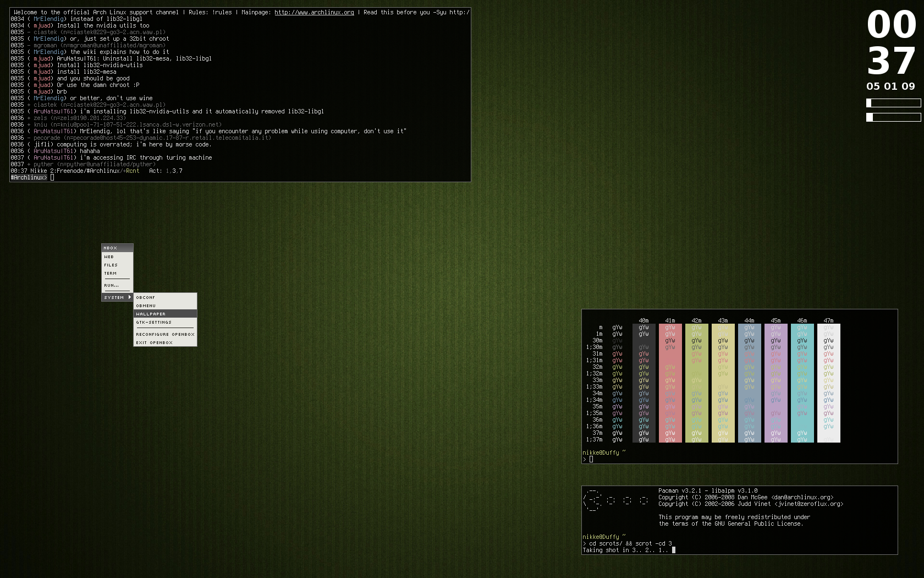Viewport: 924px width, 578px height.
Task: Click the color terminal shell prompt cursor
Action: 591,459
